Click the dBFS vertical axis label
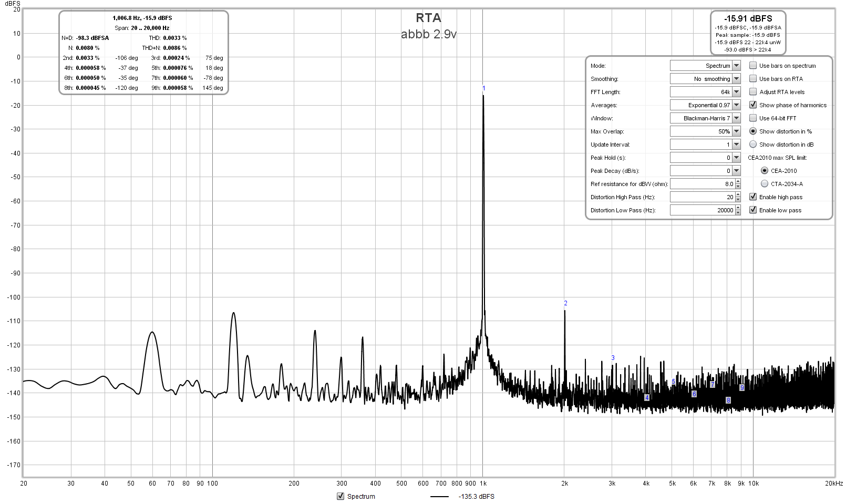The width and height of the screenshot is (846, 504). coord(13,3)
